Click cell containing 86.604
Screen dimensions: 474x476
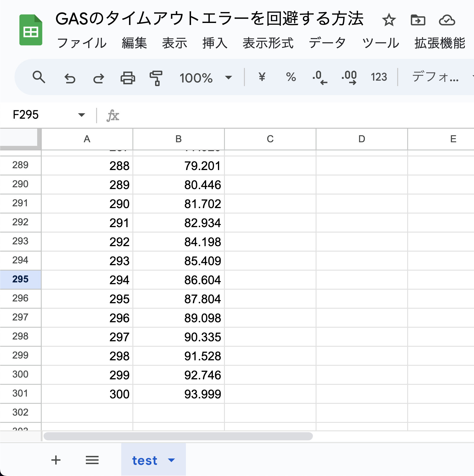click(x=179, y=280)
